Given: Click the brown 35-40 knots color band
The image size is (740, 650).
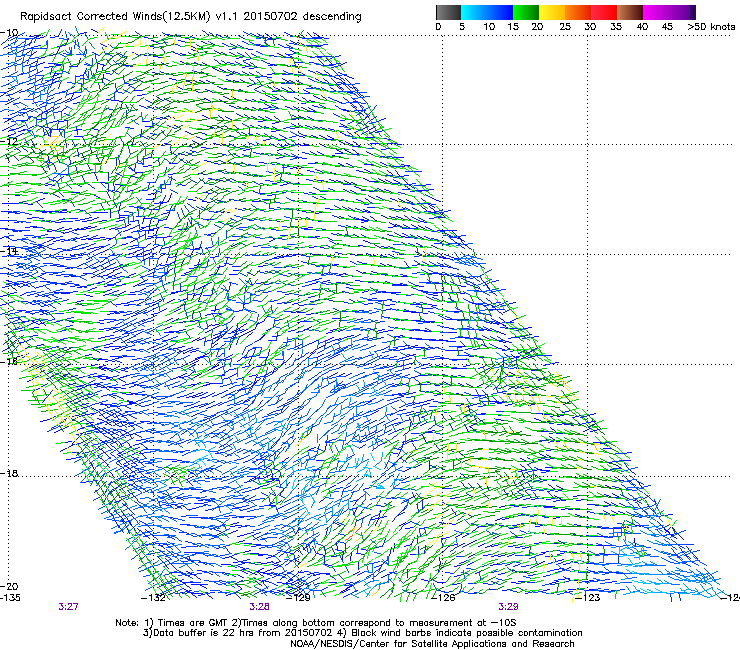Looking at the screenshot, I should point(630,12).
